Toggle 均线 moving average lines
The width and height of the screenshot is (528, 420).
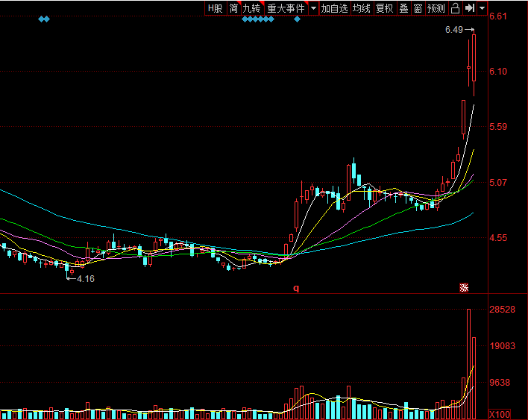coord(362,8)
